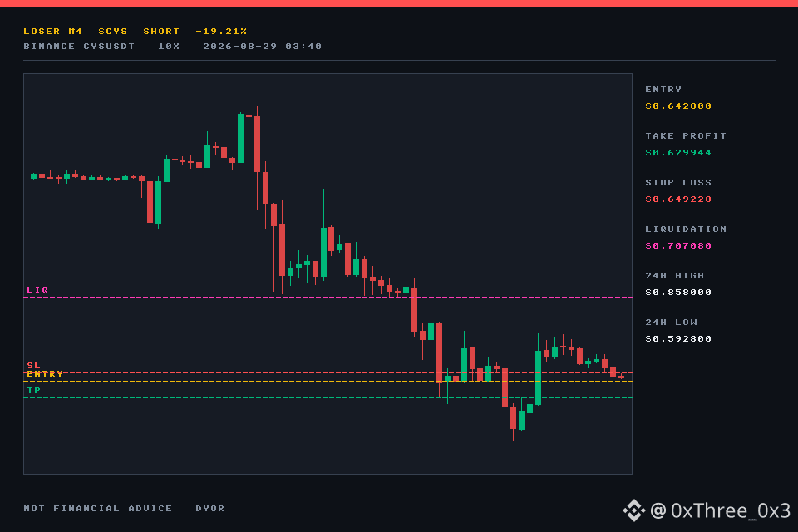798x532 pixels.
Task: Select take profit value '$0.629944'
Action: tap(678, 153)
